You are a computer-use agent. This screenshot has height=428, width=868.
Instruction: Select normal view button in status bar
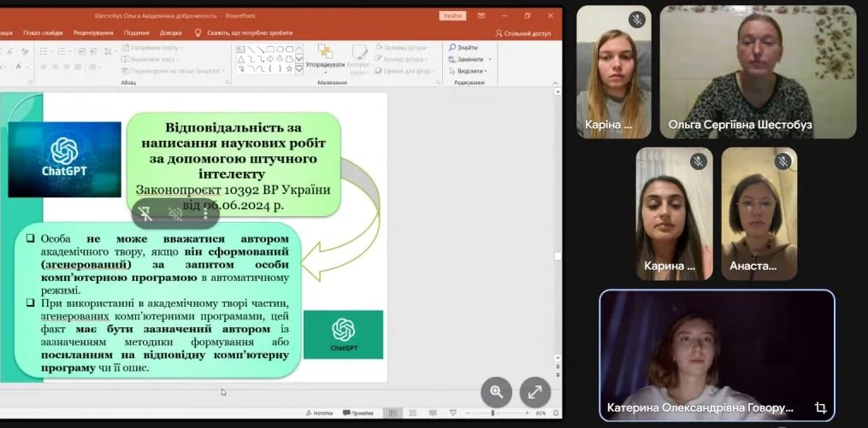(x=390, y=413)
